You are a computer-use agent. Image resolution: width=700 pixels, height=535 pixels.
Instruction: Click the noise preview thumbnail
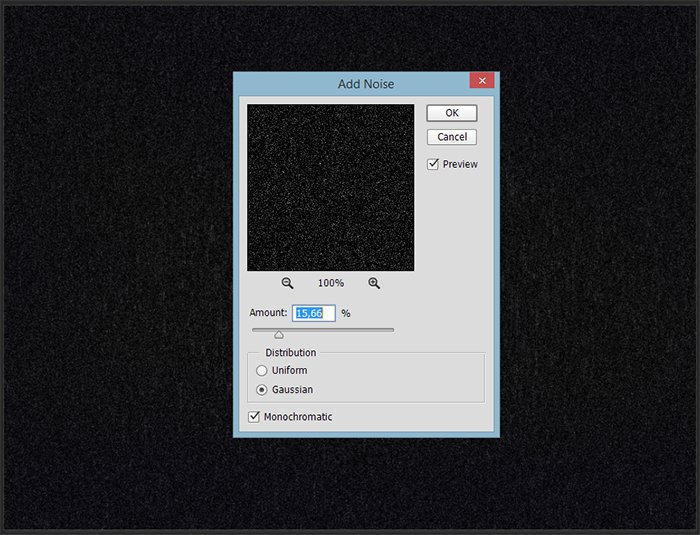coord(330,187)
